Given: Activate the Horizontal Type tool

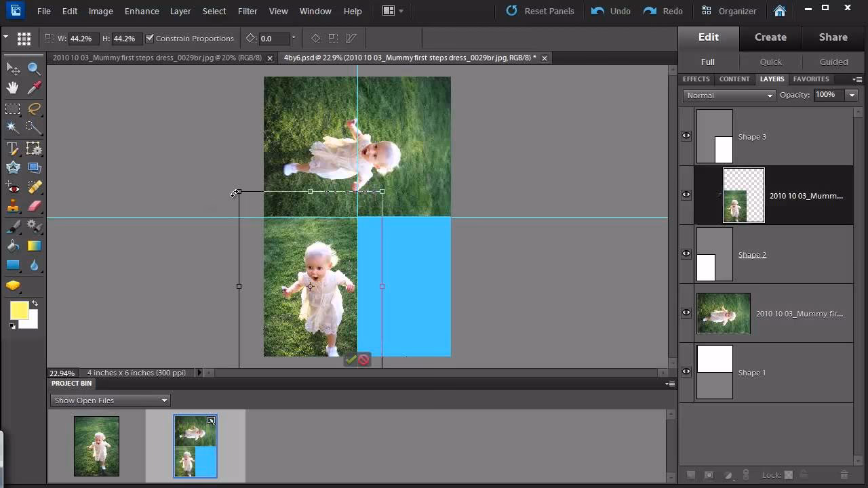Looking at the screenshot, I should click(x=12, y=148).
